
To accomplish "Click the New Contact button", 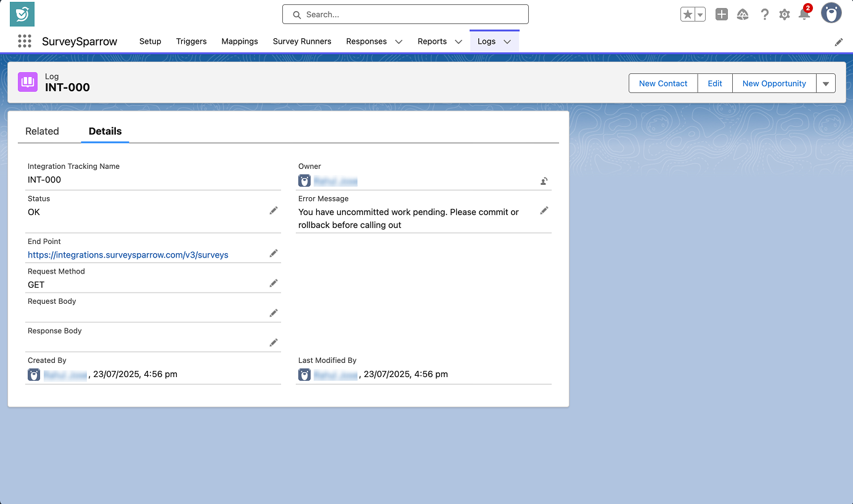I will 663,84.
